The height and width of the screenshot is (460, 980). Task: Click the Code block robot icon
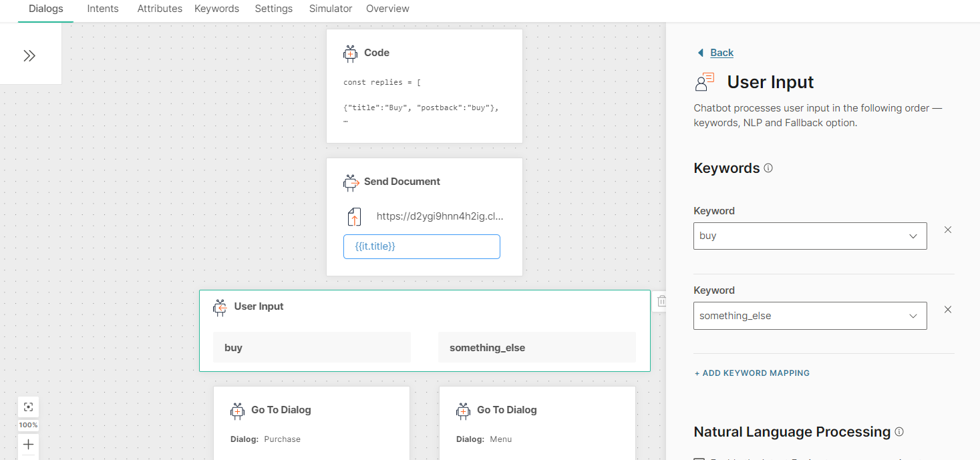(350, 53)
